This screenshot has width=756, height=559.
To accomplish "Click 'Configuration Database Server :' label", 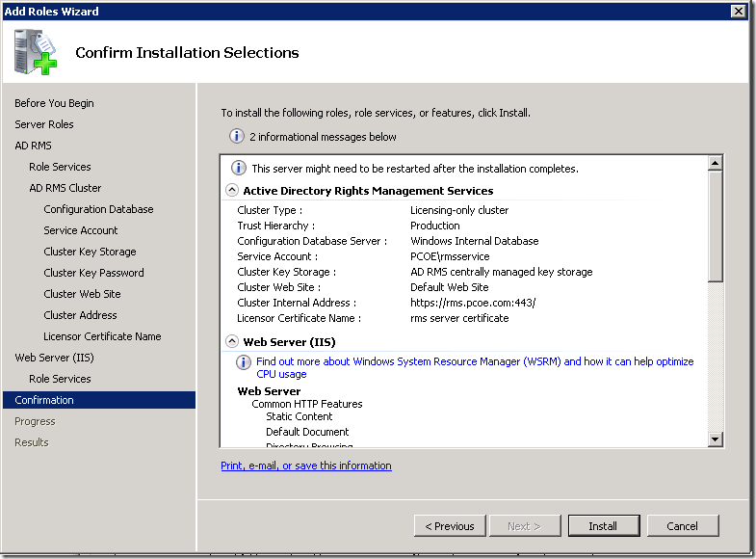I will [x=312, y=241].
